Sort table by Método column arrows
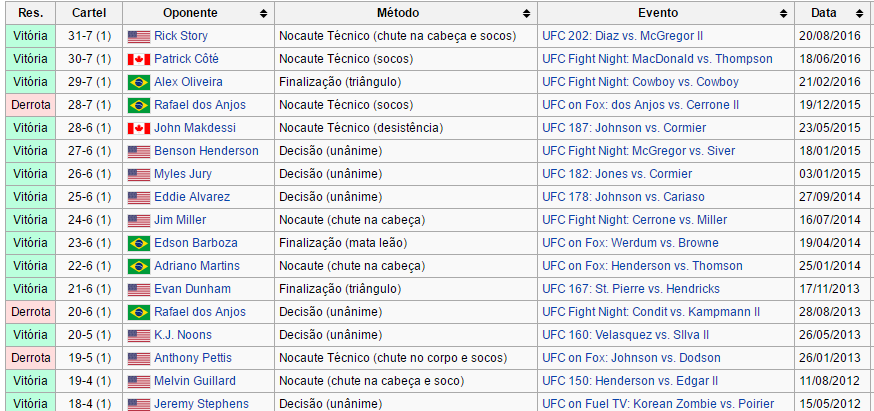This screenshot has height=411, width=874. (527, 14)
